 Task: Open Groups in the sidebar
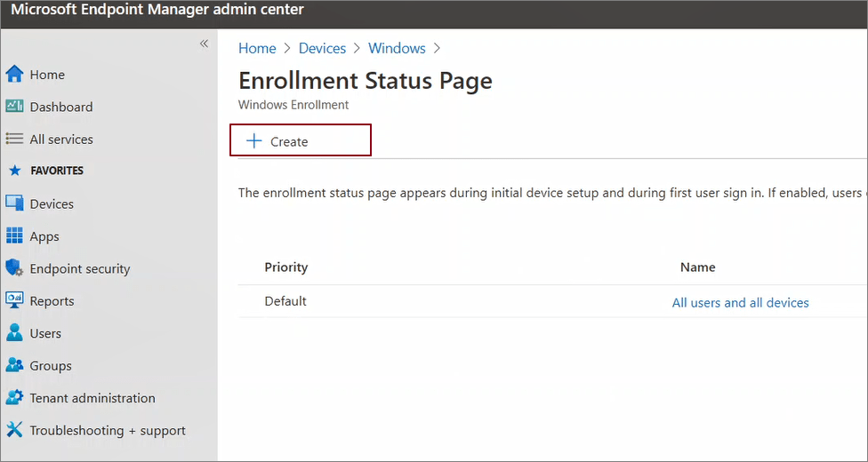pyautogui.click(x=51, y=366)
